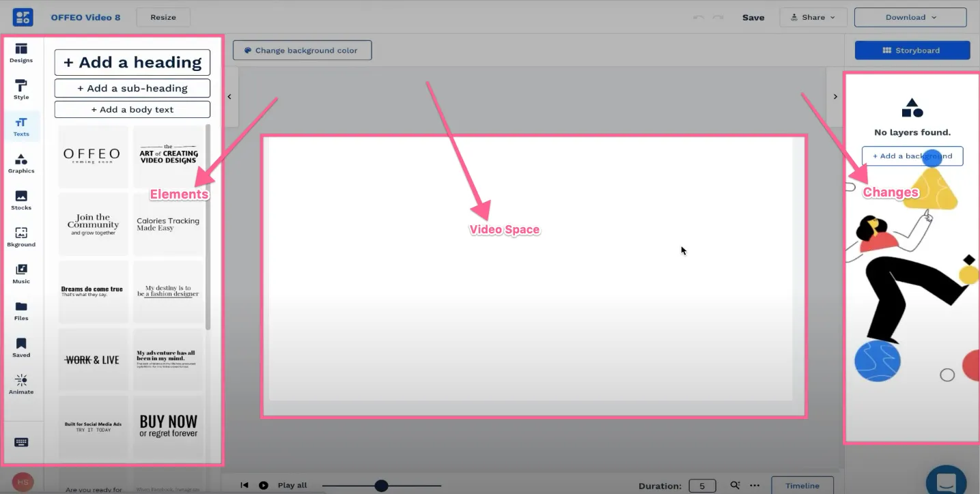Click the redo arrow

click(718, 17)
